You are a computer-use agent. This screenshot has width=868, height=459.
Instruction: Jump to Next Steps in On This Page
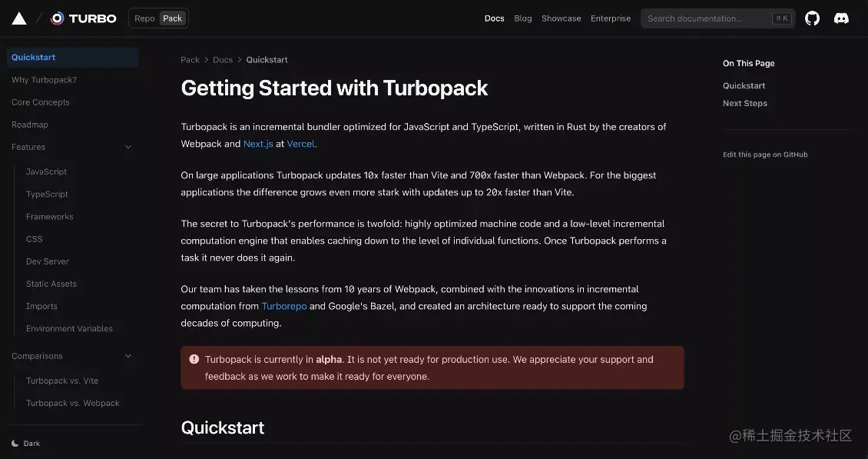point(745,103)
